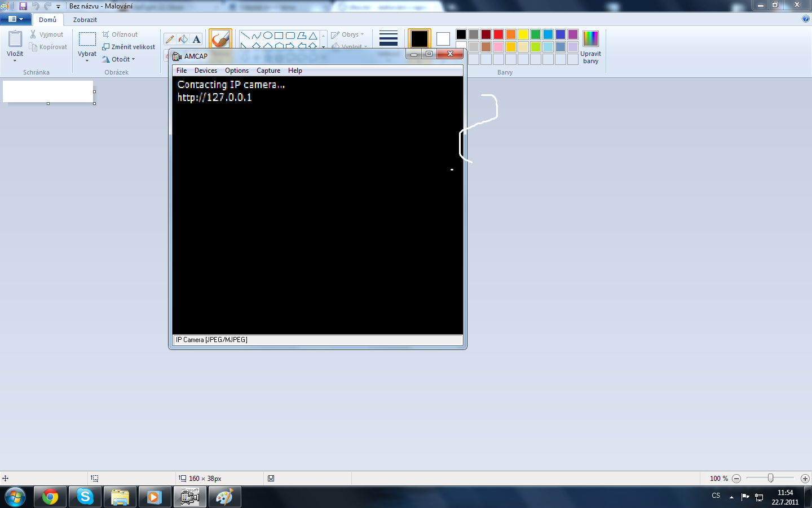Viewport: 812px width, 508px height.
Task: Pick the oval shape in the shapes gallery
Action: pos(268,36)
